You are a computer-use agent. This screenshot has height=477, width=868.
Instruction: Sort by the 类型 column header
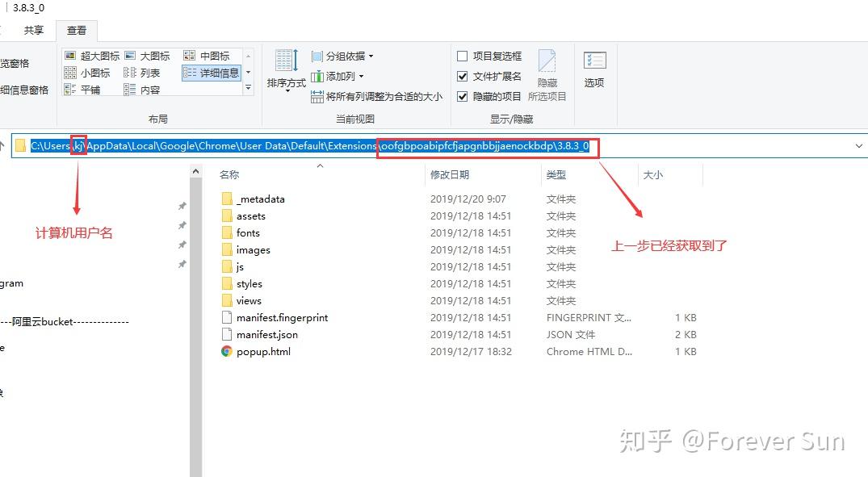tap(556, 175)
